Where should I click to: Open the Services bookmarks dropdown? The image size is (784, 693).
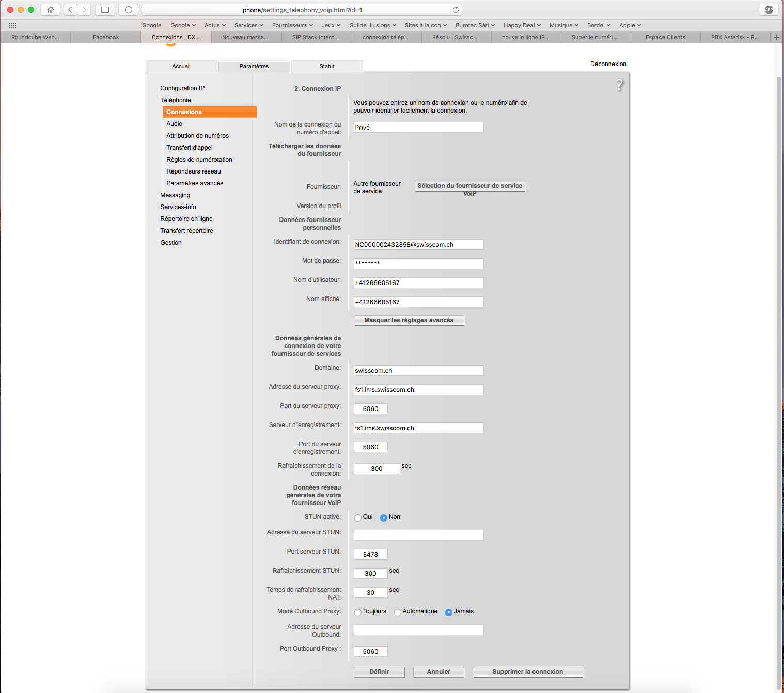click(248, 25)
